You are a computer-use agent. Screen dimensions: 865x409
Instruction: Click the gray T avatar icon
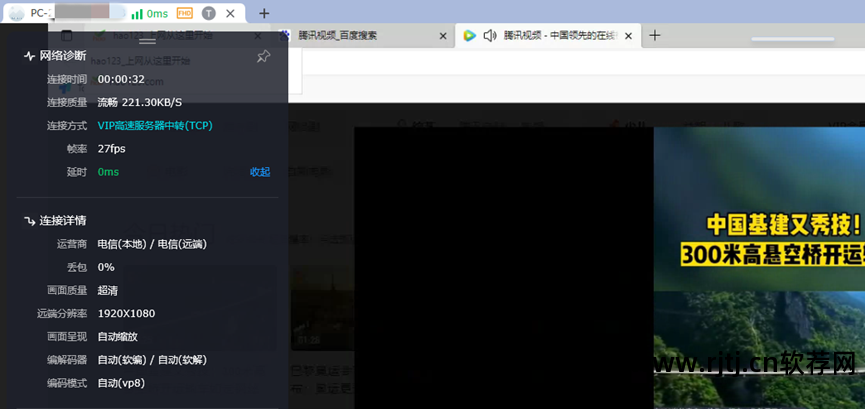pyautogui.click(x=208, y=13)
